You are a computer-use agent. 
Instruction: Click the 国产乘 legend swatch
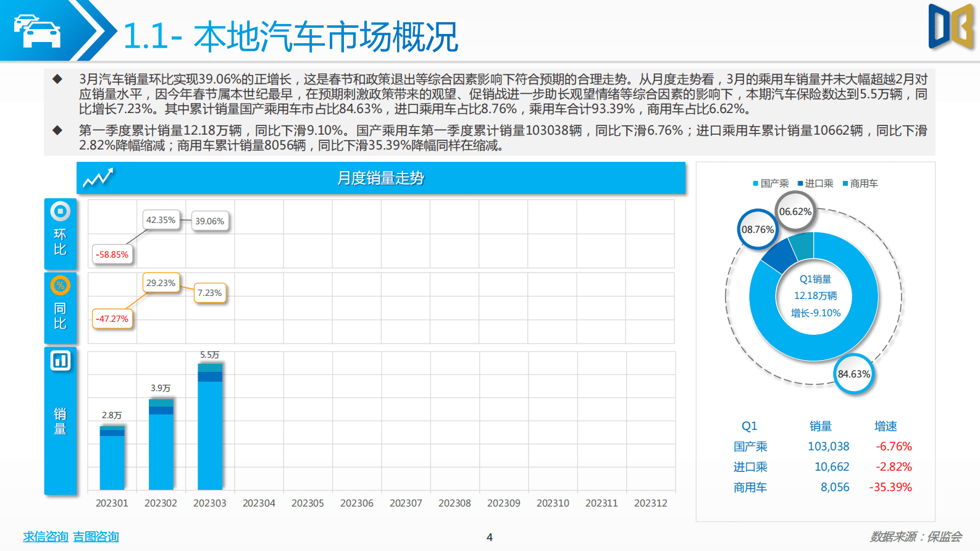click(755, 183)
